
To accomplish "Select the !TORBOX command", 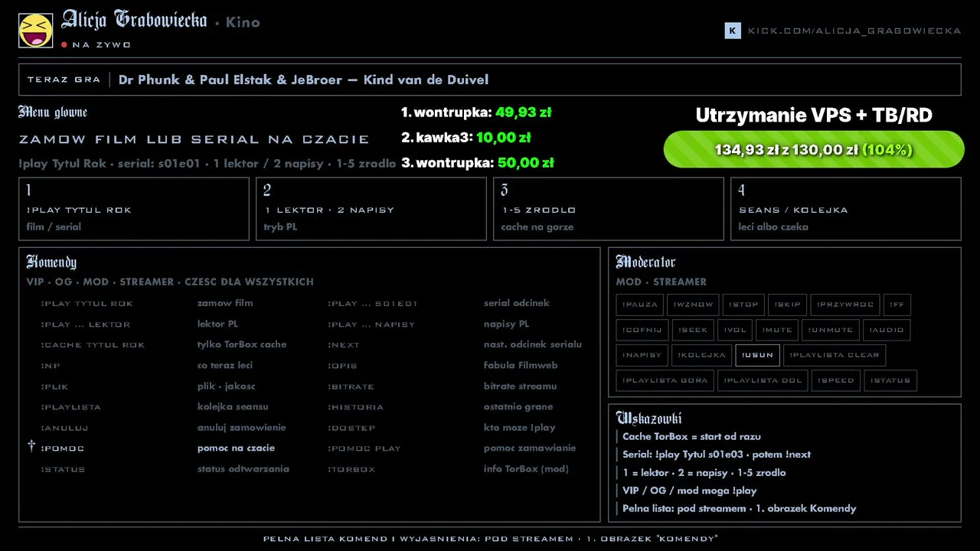I will click(x=351, y=469).
